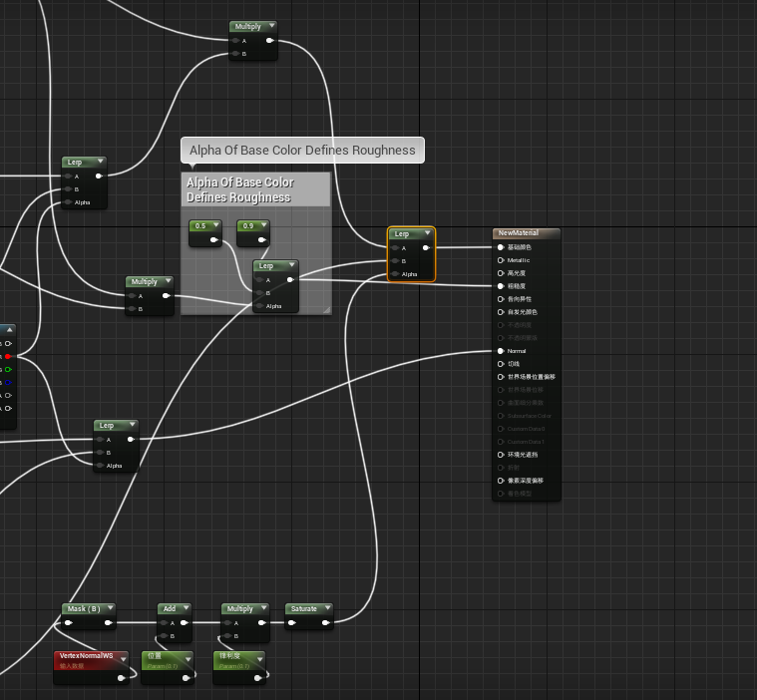Click the 位置 parameter node's output pin
Screen dimensions: 757x700
(x=186, y=678)
